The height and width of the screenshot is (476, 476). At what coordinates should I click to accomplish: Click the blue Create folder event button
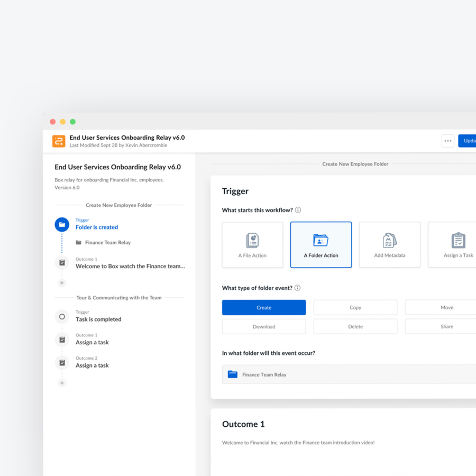[x=264, y=307]
